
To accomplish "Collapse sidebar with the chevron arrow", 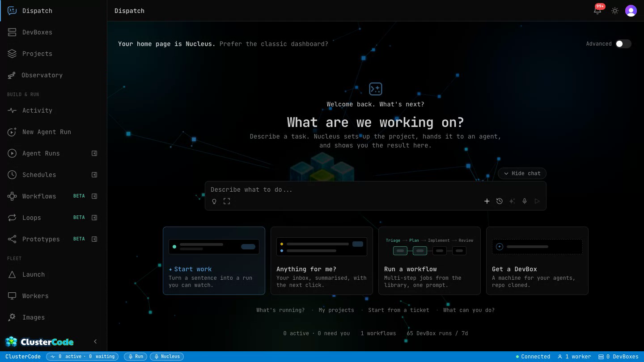I will 95,341.
